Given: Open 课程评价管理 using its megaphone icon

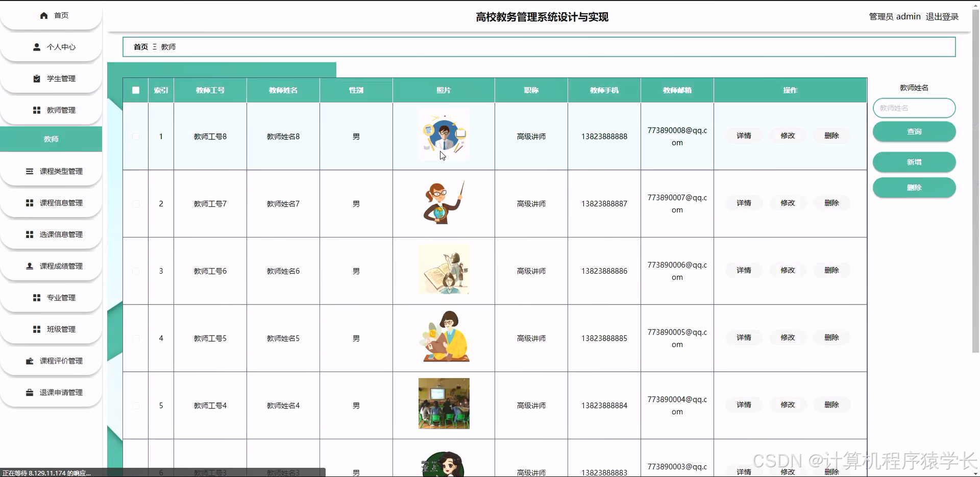Looking at the screenshot, I should point(29,361).
